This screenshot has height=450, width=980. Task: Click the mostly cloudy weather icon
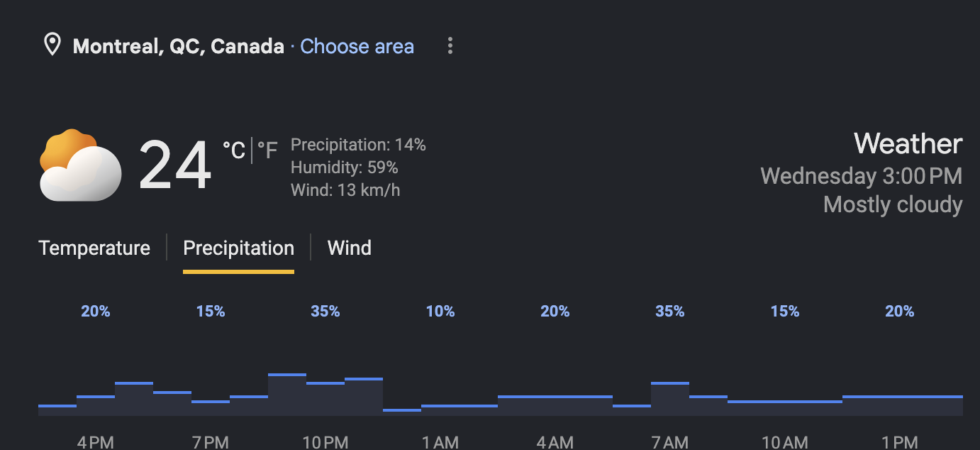[80, 165]
